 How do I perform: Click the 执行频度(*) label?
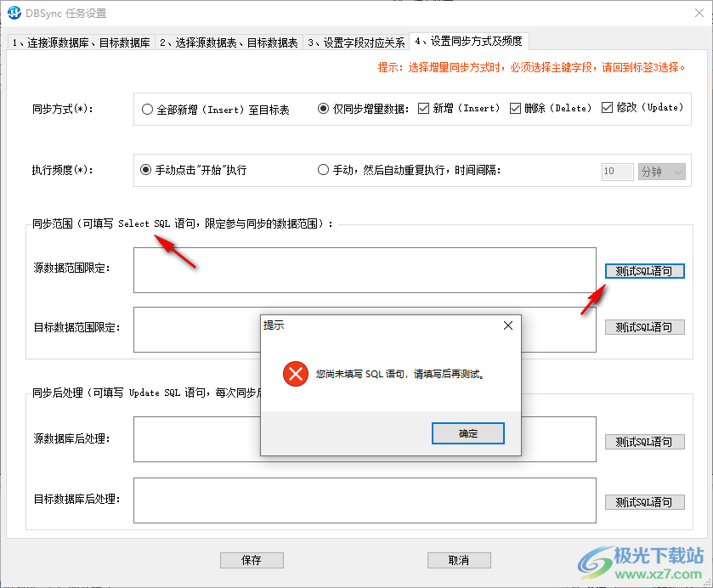coord(62,170)
